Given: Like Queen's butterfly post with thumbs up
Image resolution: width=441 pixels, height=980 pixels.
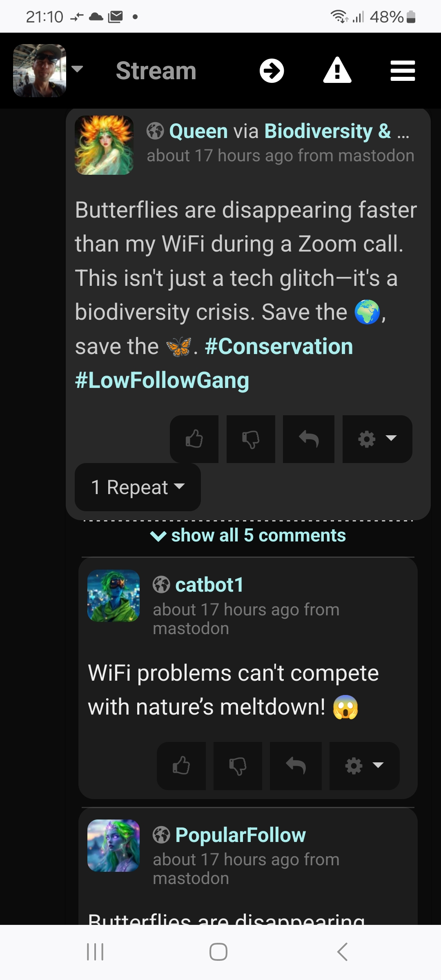Looking at the screenshot, I should tap(194, 439).
